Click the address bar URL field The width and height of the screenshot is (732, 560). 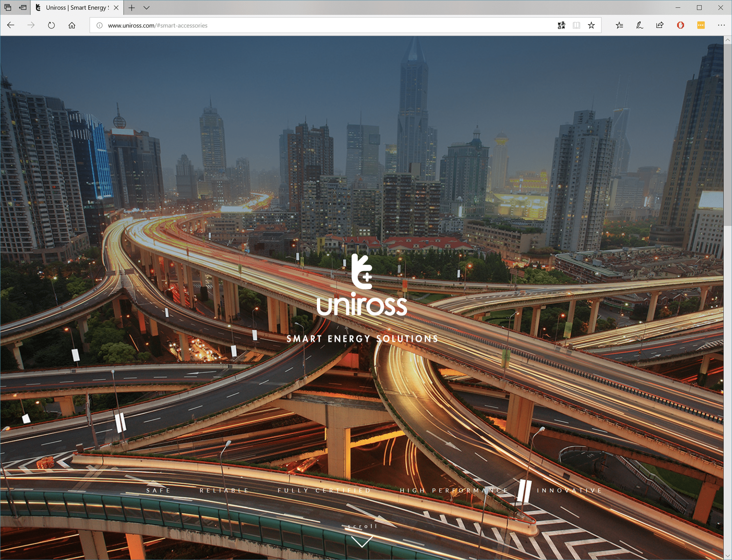300,25
